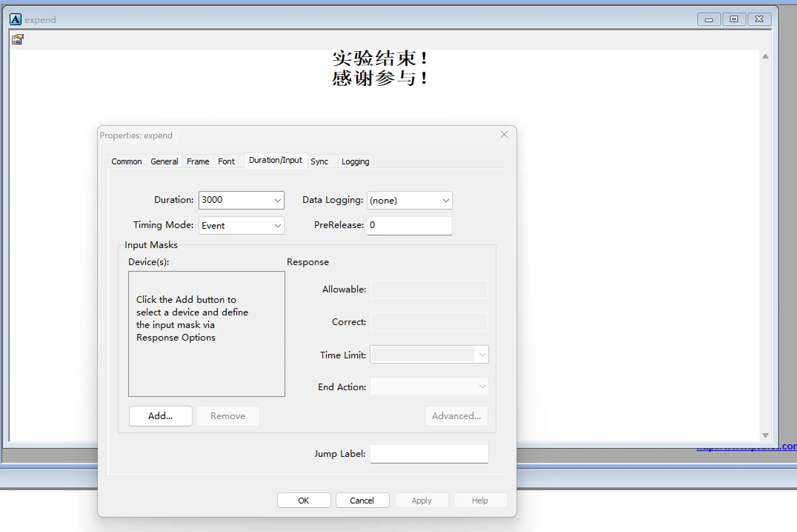Open the property pages icon in expend window
The image size is (797, 532).
tap(17, 39)
